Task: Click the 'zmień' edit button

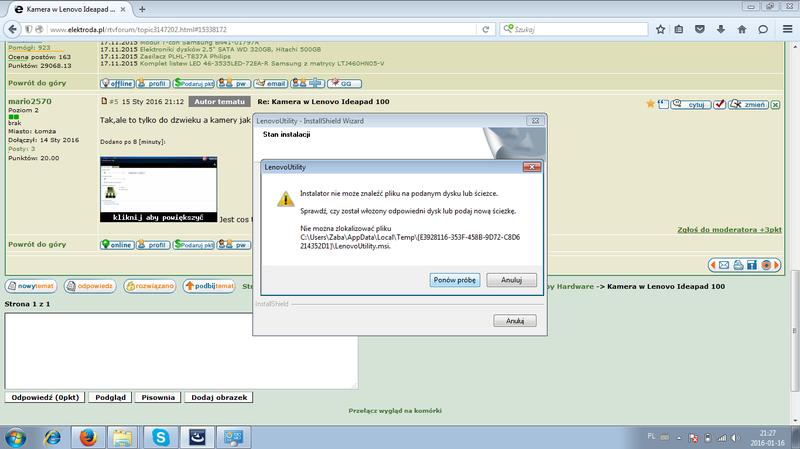Action: click(x=747, y=103)
